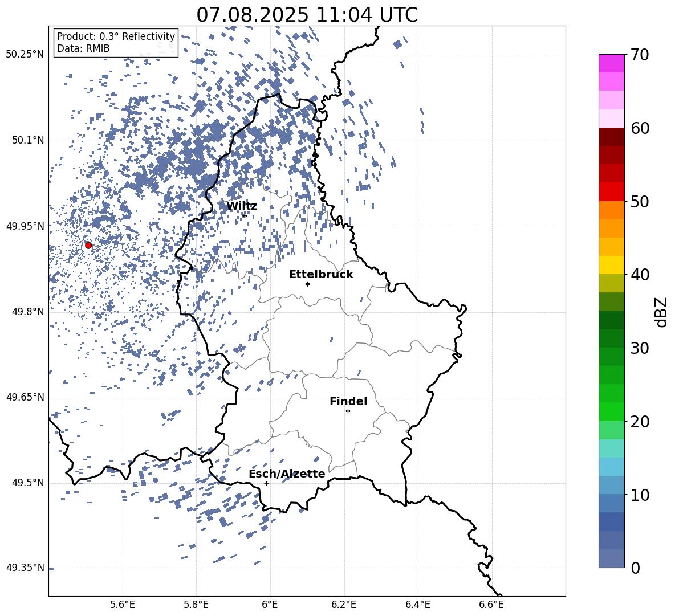Image resolution: width=675 pixels, height=616 pixels.
Task: Click the 50.25°N latitude label
Action: (25, 55)
